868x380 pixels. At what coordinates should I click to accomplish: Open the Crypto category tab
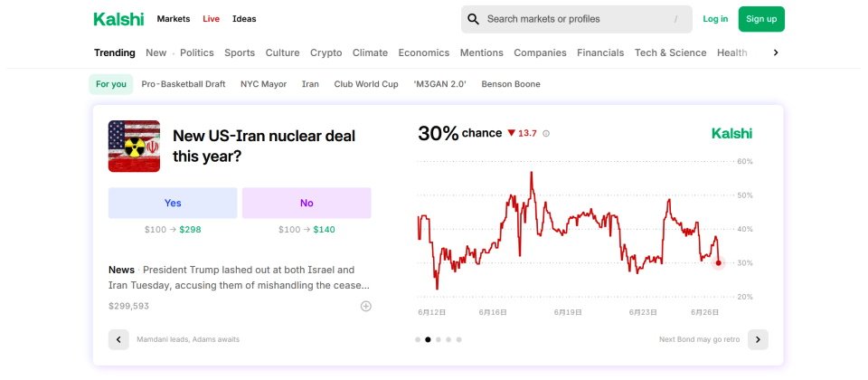pos(325,52)
